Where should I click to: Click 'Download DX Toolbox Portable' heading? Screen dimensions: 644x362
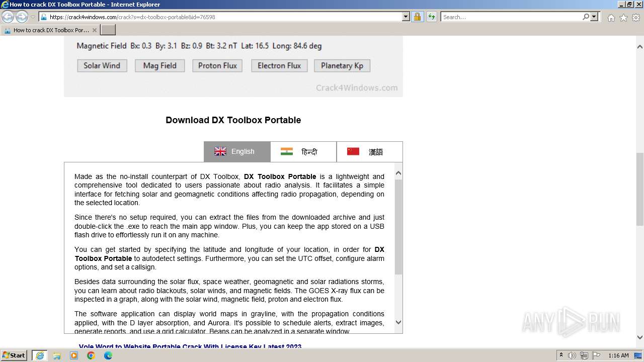coord(233,120)
